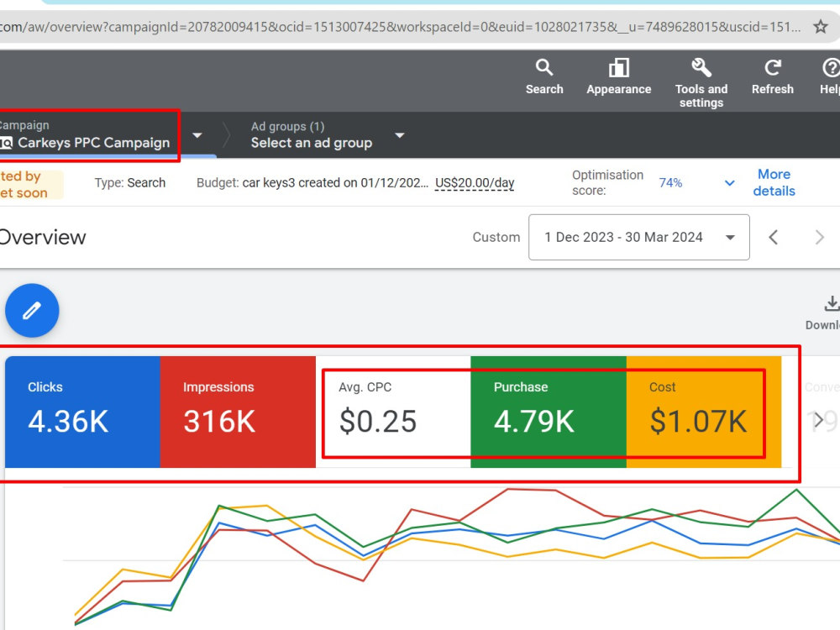The image size is (840, 630).
Task: Click the blue pencil edit button
Action: (32, 310)
